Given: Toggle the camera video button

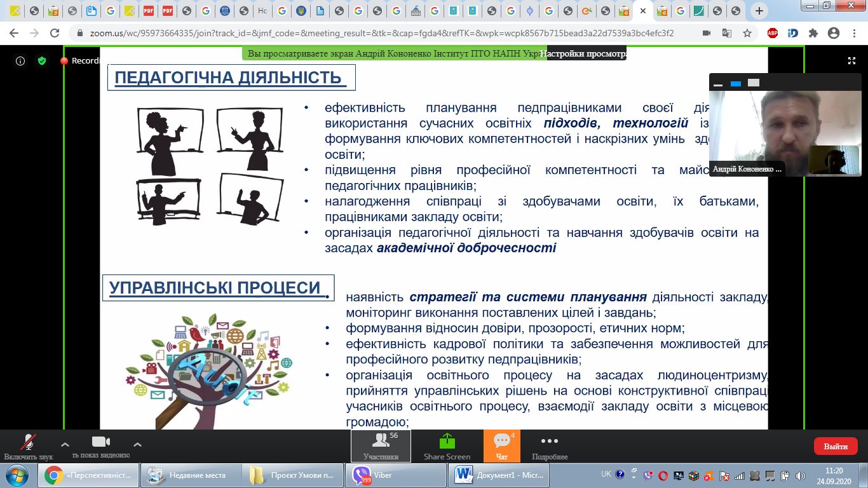Looking at the screenshot, I should pos(101,443).
